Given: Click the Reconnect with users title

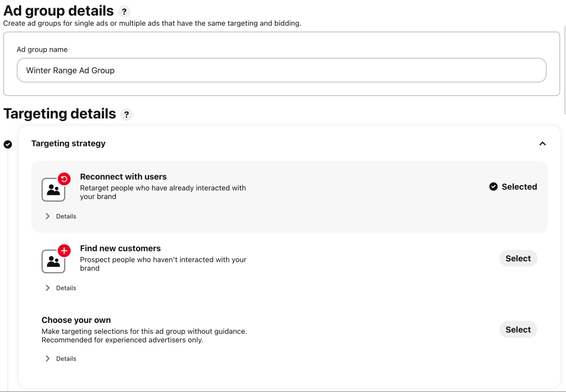Looking at the screenshot, I should 123,177.
